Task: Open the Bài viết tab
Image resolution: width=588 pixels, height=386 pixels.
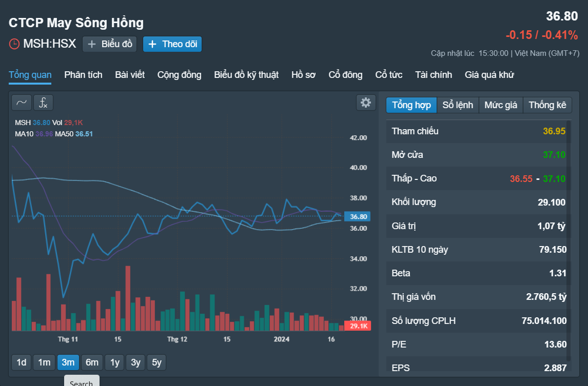Action: pos(130,74)
